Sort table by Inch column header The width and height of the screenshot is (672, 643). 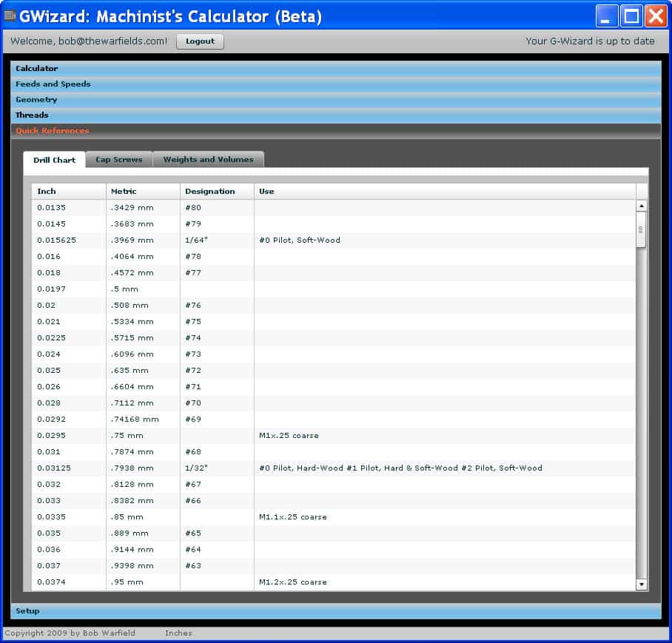click(69, 192)
